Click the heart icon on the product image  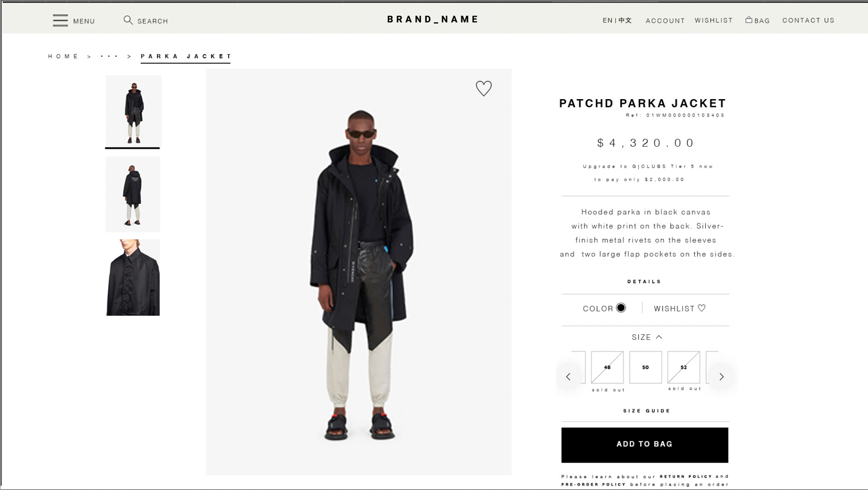coord(484,88)
